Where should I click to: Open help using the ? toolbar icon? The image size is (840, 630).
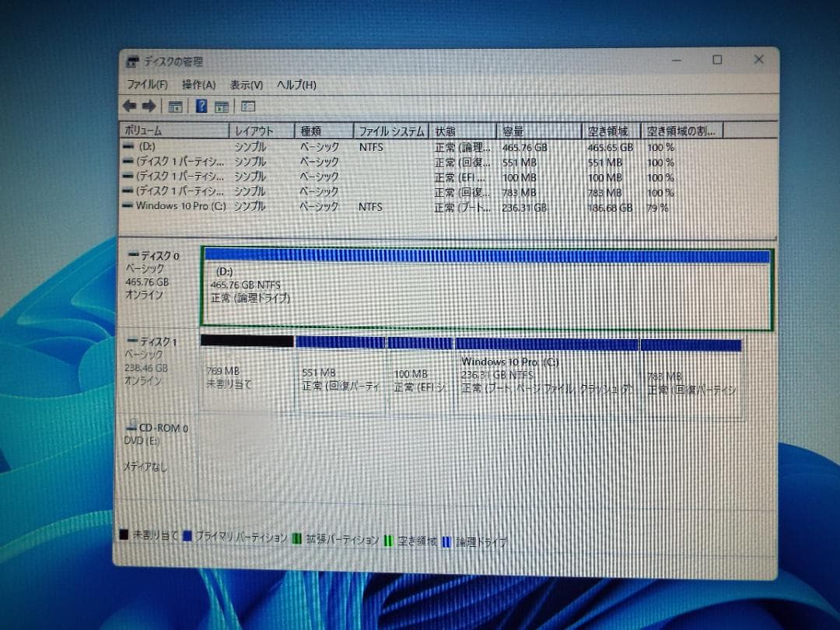click(201, 107)
